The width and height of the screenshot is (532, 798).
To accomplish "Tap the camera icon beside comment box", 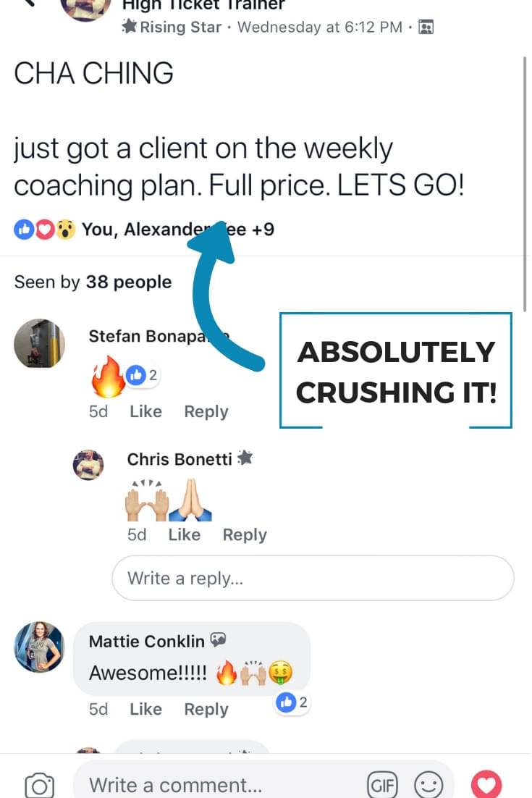I will coord(39,785).
